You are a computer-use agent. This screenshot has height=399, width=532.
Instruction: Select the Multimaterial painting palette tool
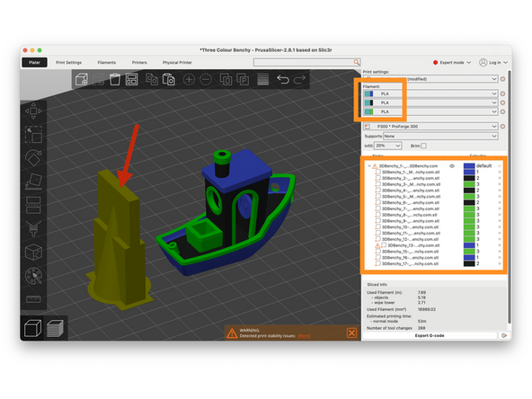(x=33, y=276)
